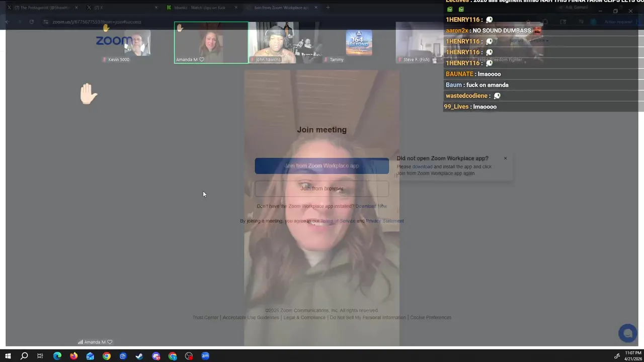This screenshot has height=362, width=644.
Task: Open the Legal & Compliance footer link
Action: click(x=304, y=317)
